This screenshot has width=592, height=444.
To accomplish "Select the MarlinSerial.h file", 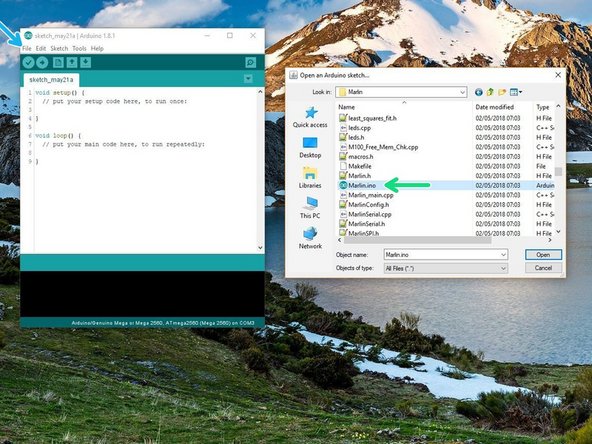I will tap(367, 224).
